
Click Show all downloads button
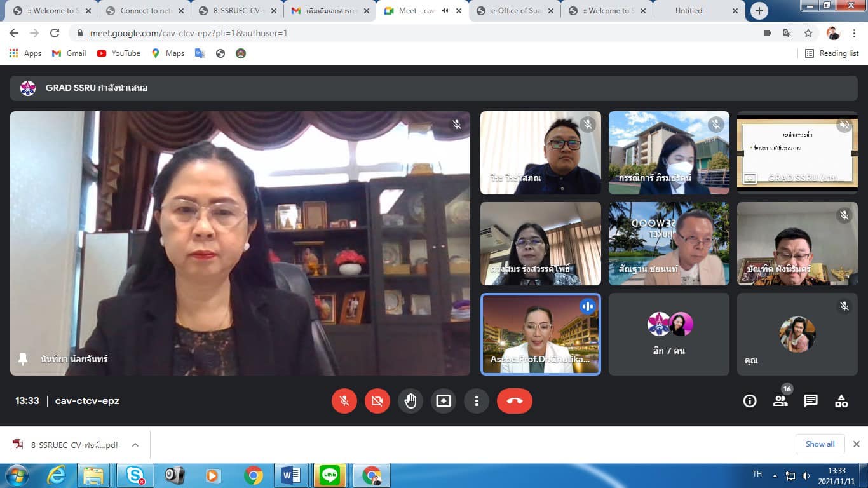coord(820,444)
